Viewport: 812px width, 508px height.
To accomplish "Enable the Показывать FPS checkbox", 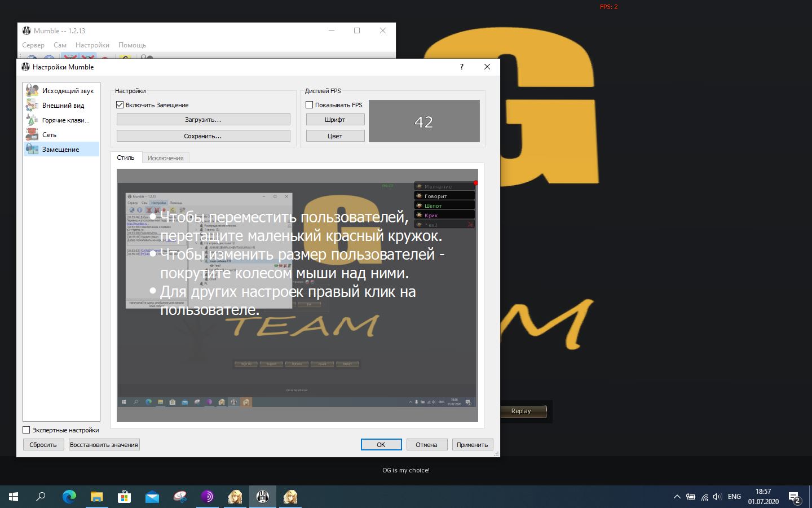I will [x=309, y=105].
